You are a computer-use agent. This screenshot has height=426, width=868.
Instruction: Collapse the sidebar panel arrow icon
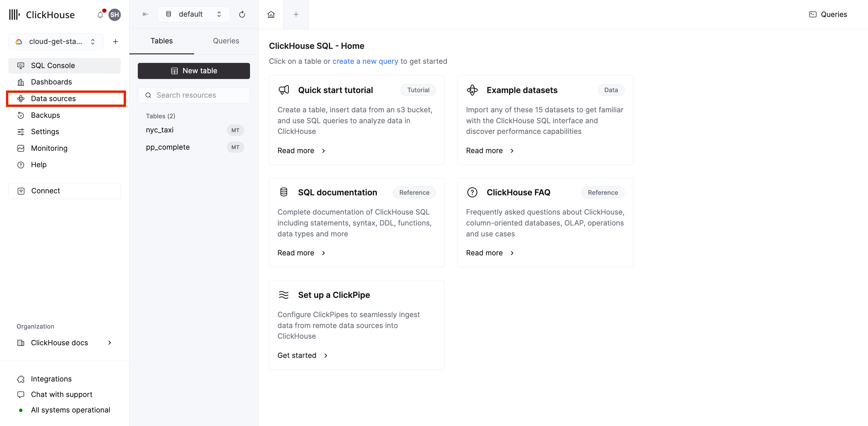coord(145,14)
